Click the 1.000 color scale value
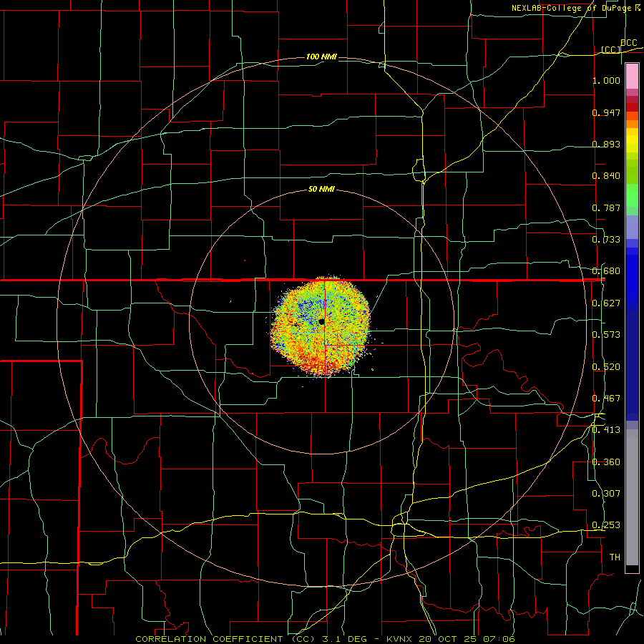Viewport: 644px width, 644px height. (x=606, y=80)
